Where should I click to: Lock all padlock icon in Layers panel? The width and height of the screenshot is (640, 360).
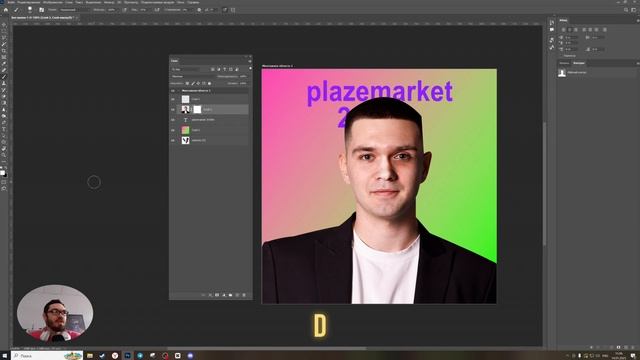pos(209,83)
